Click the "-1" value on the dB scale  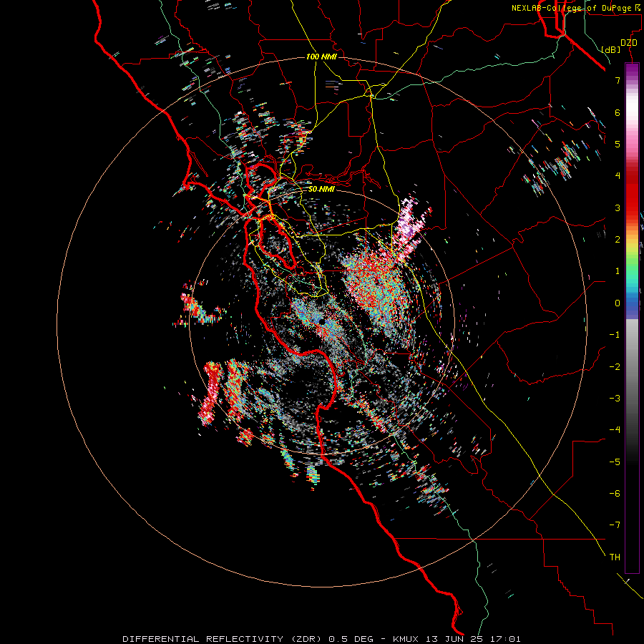615,335
